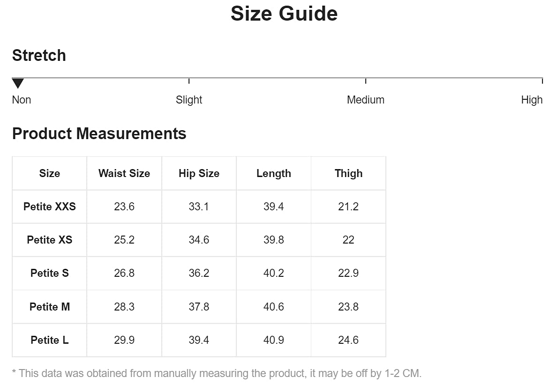This screenshot has width=549, height=392.
Task: Select the High stretch label
Action: (532, 100)
